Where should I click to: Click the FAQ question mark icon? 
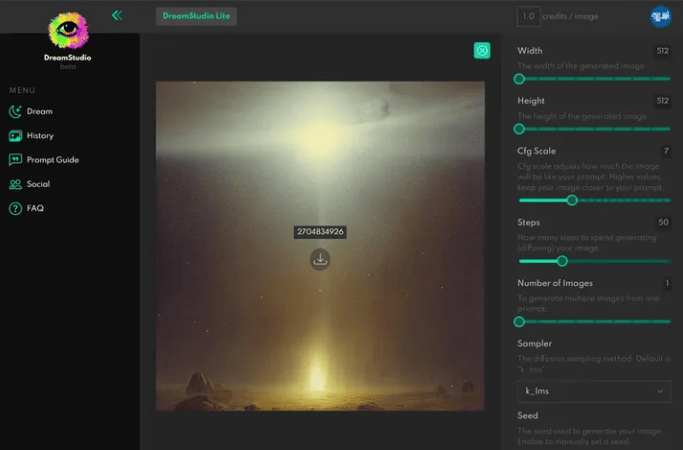(x=16, y=208)
